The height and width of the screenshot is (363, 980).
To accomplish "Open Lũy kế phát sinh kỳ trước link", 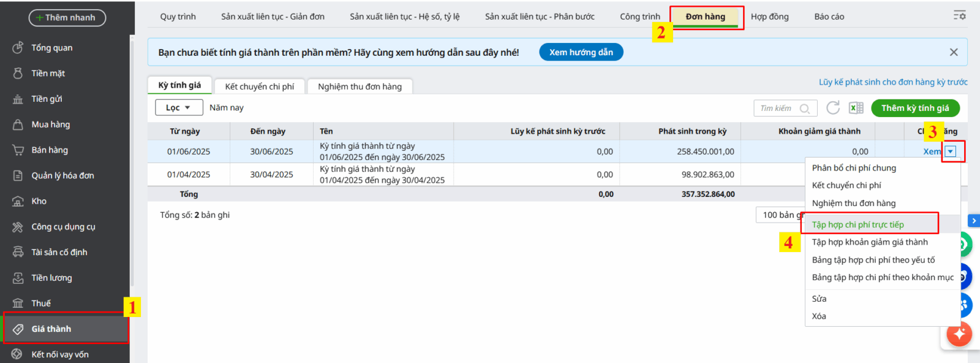I will (x=893, y=82).
